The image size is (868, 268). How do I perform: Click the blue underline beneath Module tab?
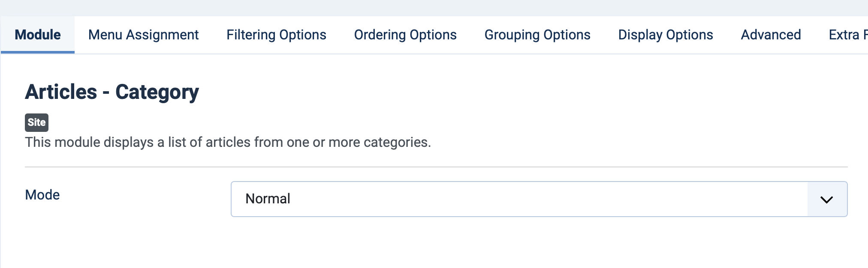pyautogui.click(x=38, y=52)
